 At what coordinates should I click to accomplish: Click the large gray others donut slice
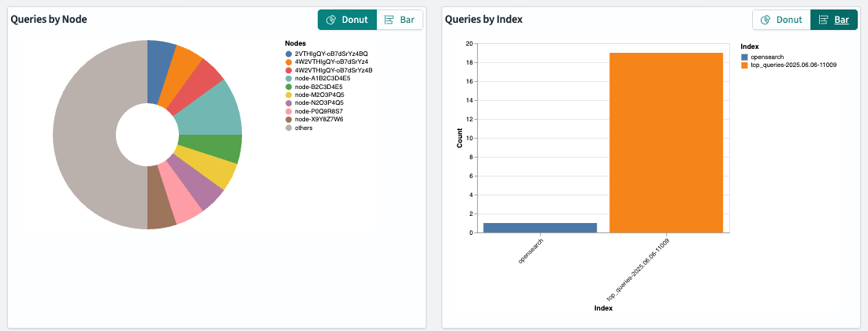[x=86, y=135]
